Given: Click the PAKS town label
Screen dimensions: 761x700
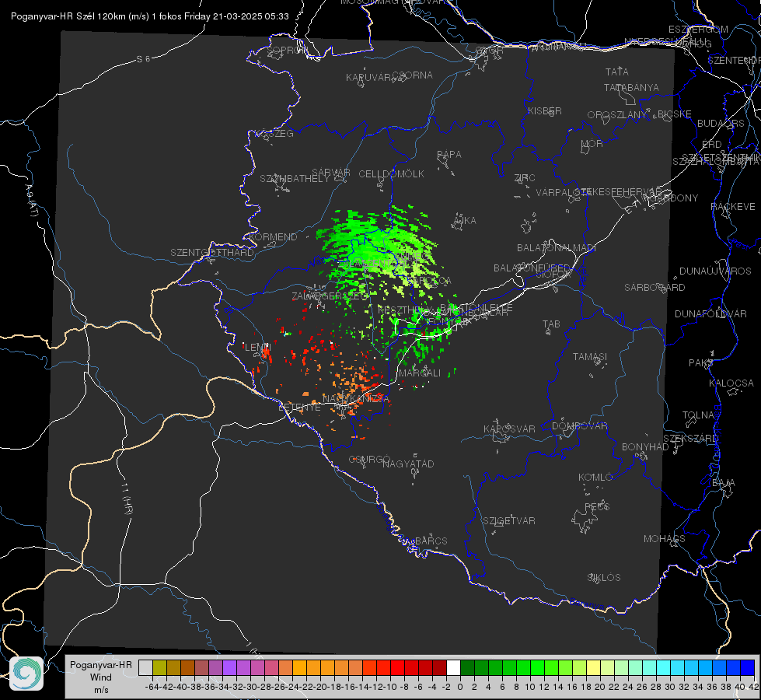Looking at the screenshot, I should (x=700, y=362).
